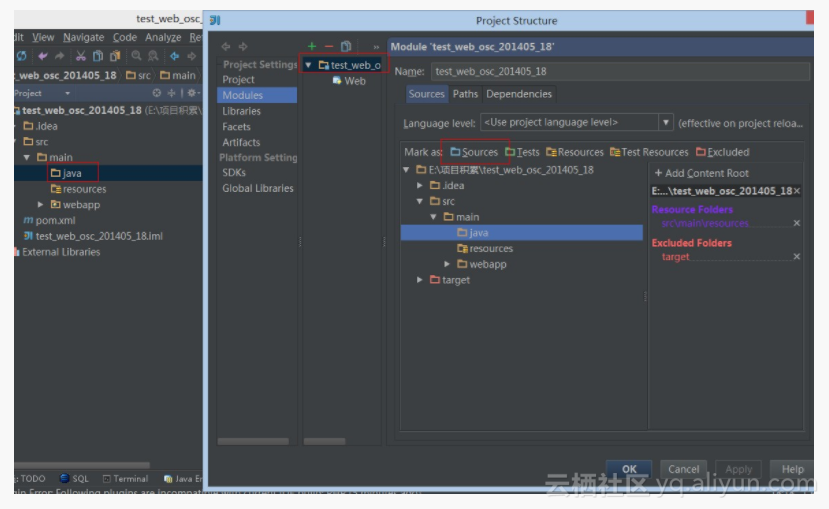Click the Copy icon in main toolbar

click(x=97, y=55)
